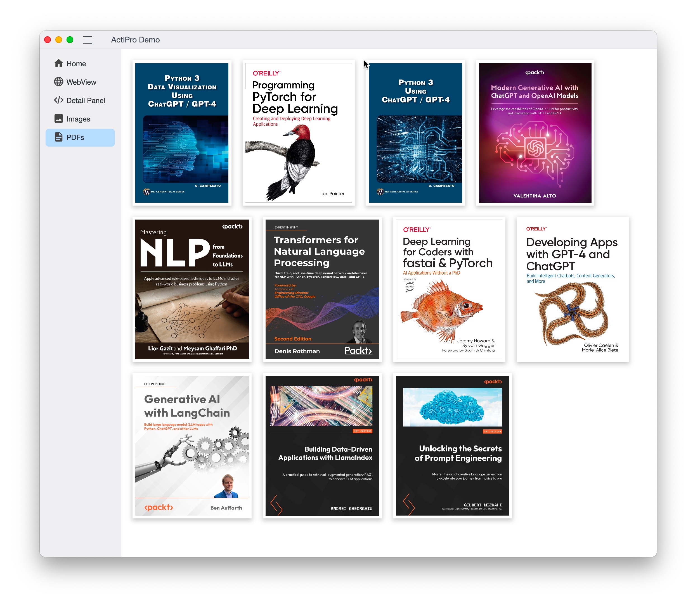Select Mastering NLP from Foundations to LLMs

[x=192, y=289]
